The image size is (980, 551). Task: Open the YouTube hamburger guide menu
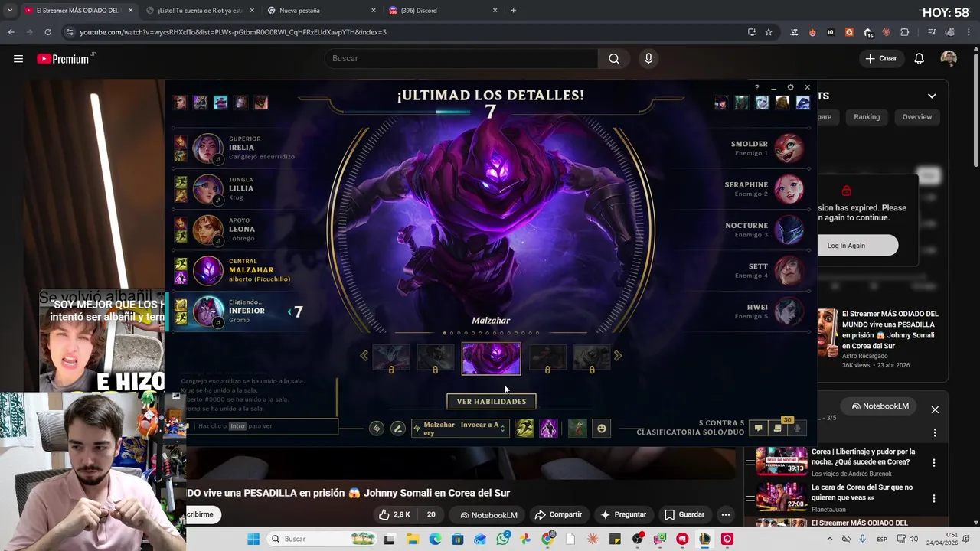pos(18,58)
